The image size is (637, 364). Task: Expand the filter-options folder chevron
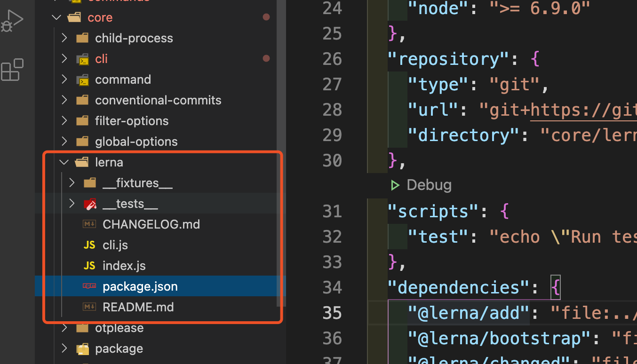click(64, 121)
